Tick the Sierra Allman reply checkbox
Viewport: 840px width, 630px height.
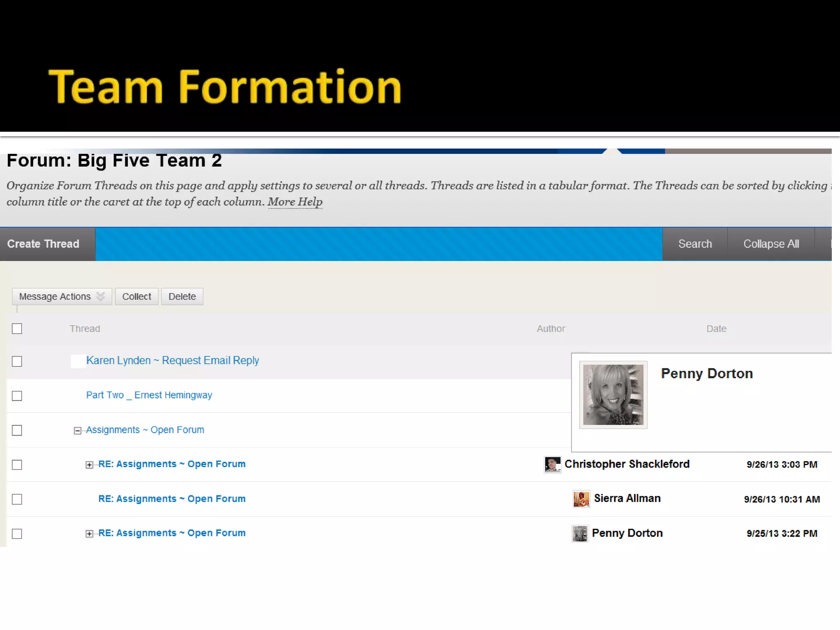(17, 499)
